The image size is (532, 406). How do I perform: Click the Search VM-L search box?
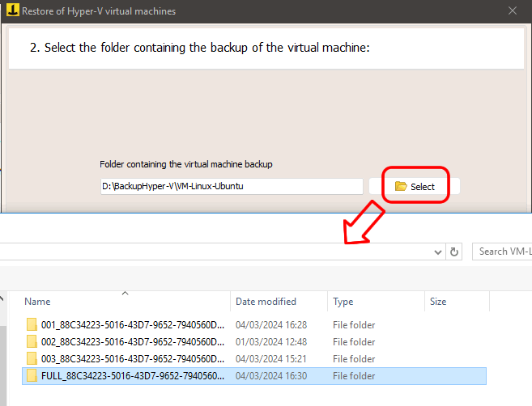click(502, 252)
